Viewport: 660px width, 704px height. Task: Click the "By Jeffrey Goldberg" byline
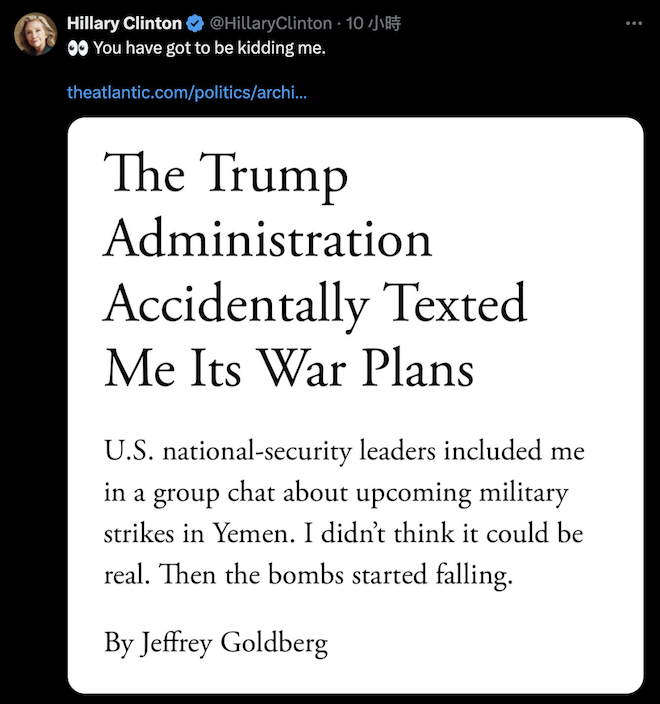216,643
